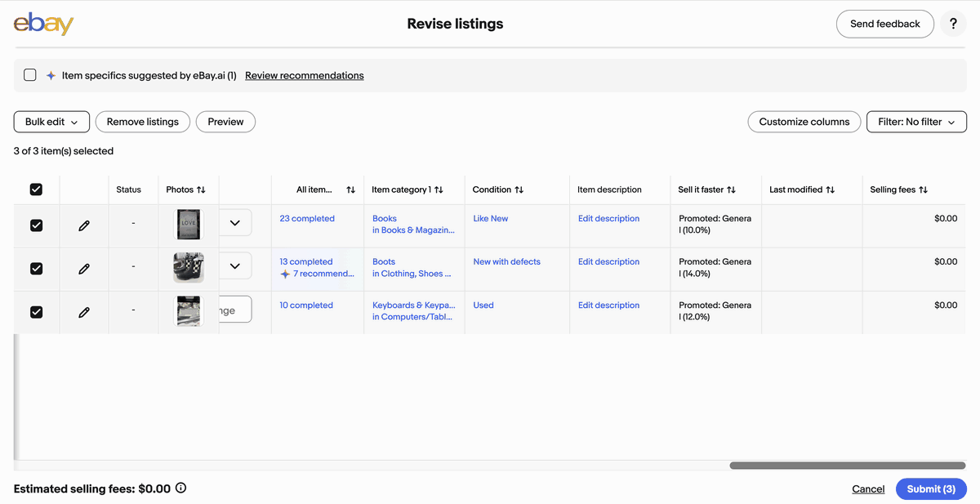980x504 pixels.
Task: Click the eBay.ai sparkle icon
Action: [51, 75]
